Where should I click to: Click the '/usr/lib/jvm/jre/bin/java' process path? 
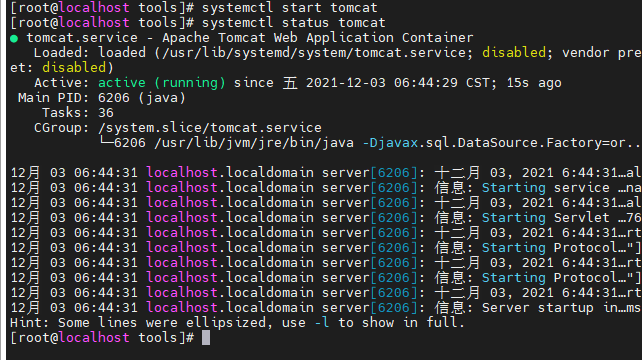[x=254, y=143]
